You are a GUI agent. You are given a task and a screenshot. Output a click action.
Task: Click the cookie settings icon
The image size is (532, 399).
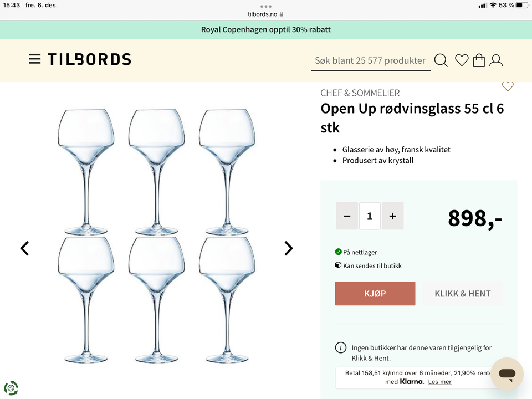coord(11,388)
